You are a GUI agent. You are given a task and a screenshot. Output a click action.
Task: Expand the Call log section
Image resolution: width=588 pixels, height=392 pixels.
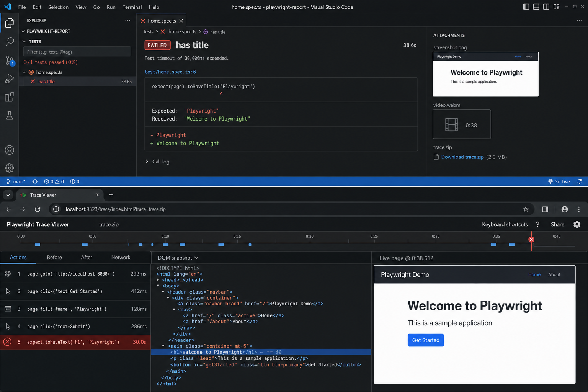[157, 162]
